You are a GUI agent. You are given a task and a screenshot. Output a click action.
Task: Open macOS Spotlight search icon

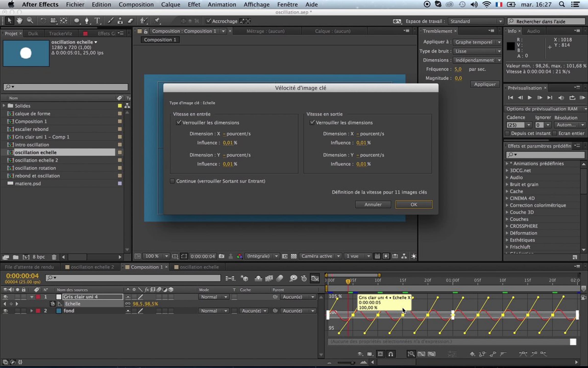click(562, 4)
